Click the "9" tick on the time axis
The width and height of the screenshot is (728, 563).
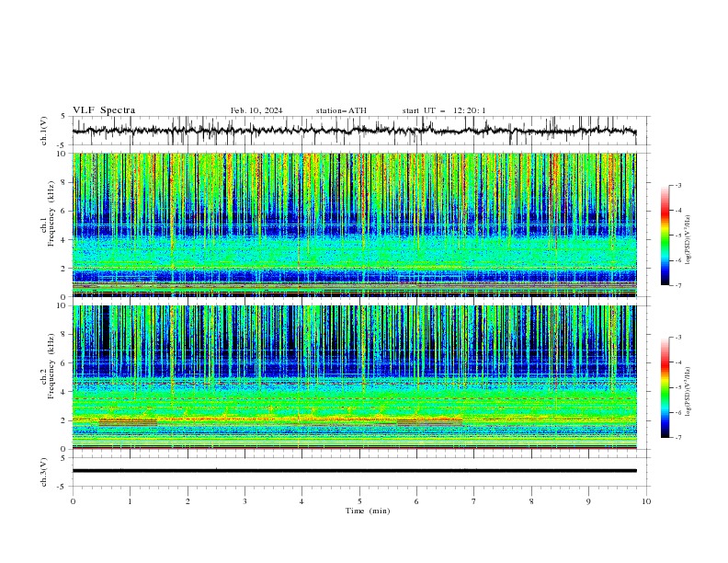pos(588,501)
